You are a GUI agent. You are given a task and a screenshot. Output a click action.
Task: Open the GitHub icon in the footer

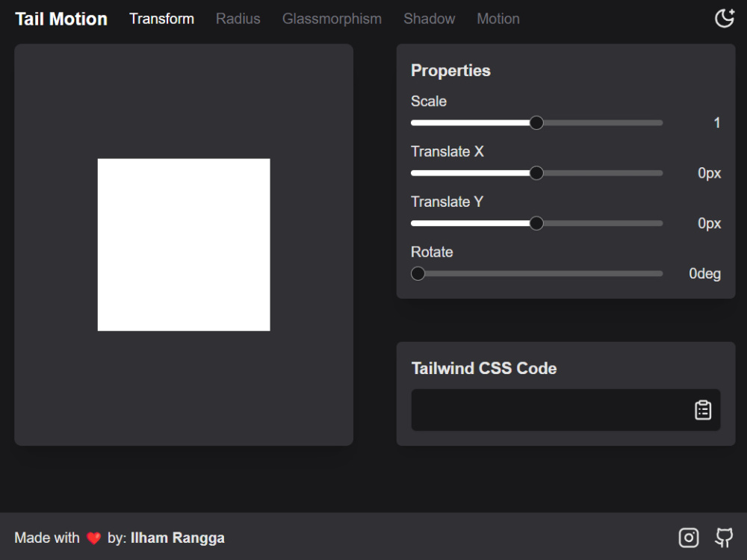pyautogui.click(x=724, y=538)
